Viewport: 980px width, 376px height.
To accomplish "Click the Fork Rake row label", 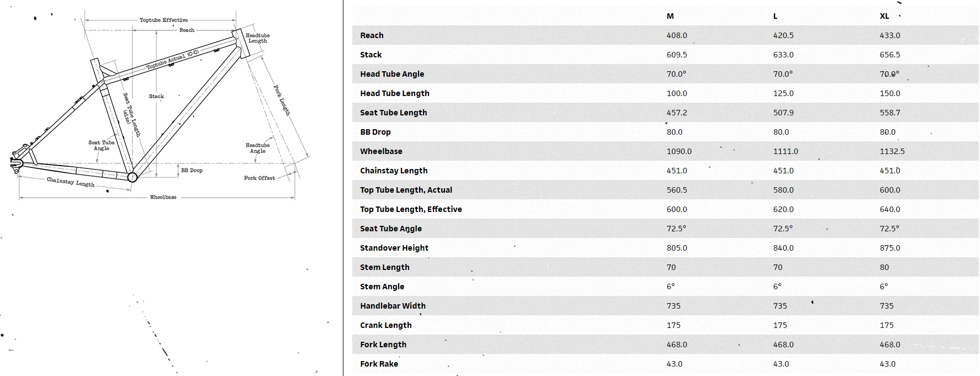I will [379, 364].
